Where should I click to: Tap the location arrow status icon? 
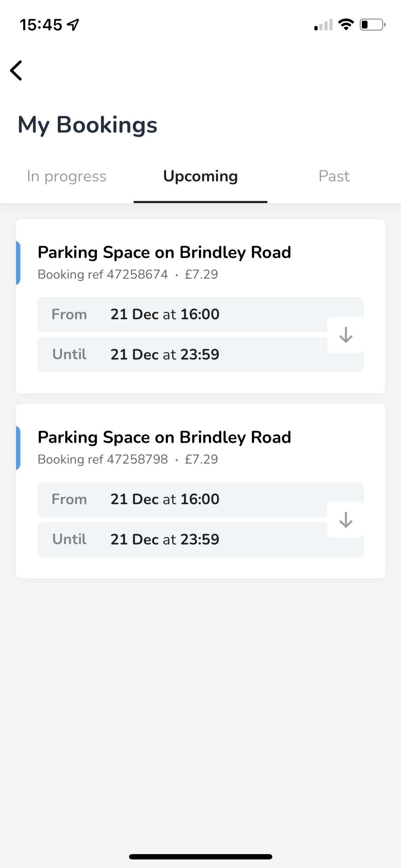73,25
